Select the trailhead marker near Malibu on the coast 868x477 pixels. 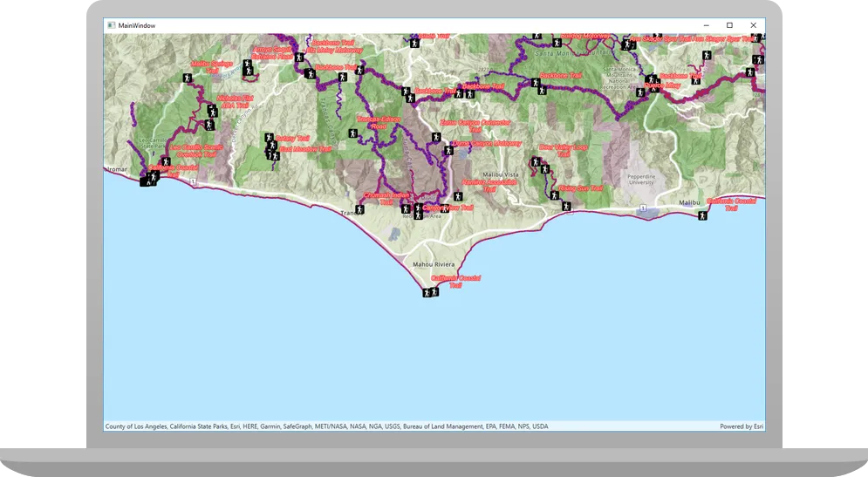pyautogui.click(x=702, y=215)
